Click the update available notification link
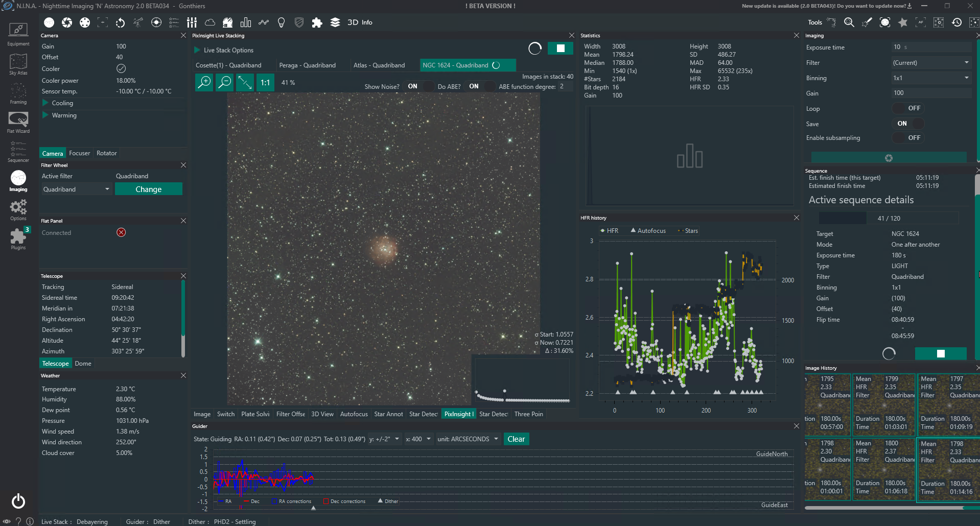The width and height of the screenshot is (980, 526). [x=827, y=6]
